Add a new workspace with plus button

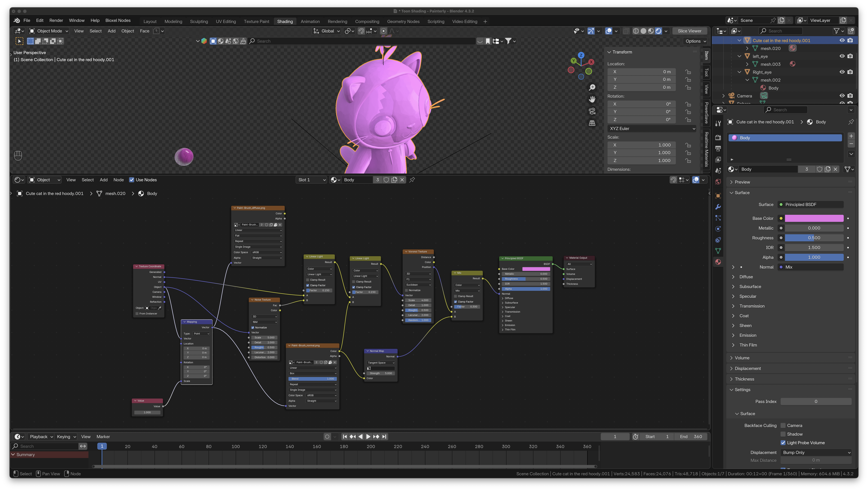click(485, 22)
